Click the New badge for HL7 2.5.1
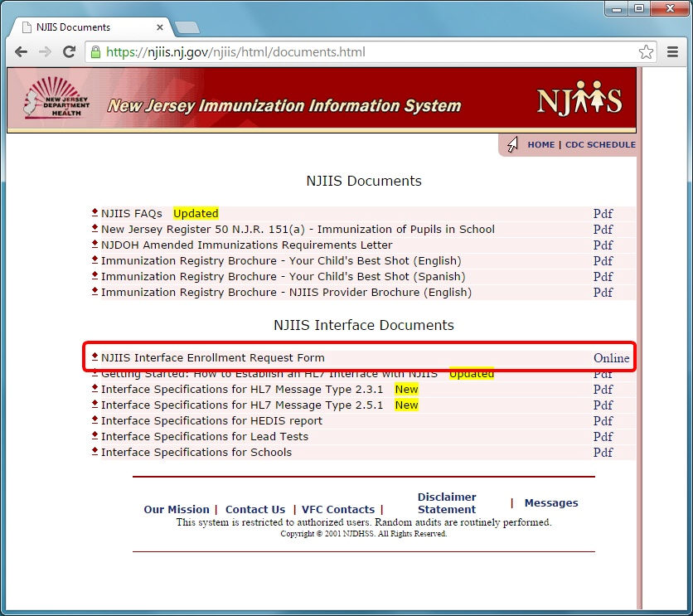 click(x=407, y=405)
